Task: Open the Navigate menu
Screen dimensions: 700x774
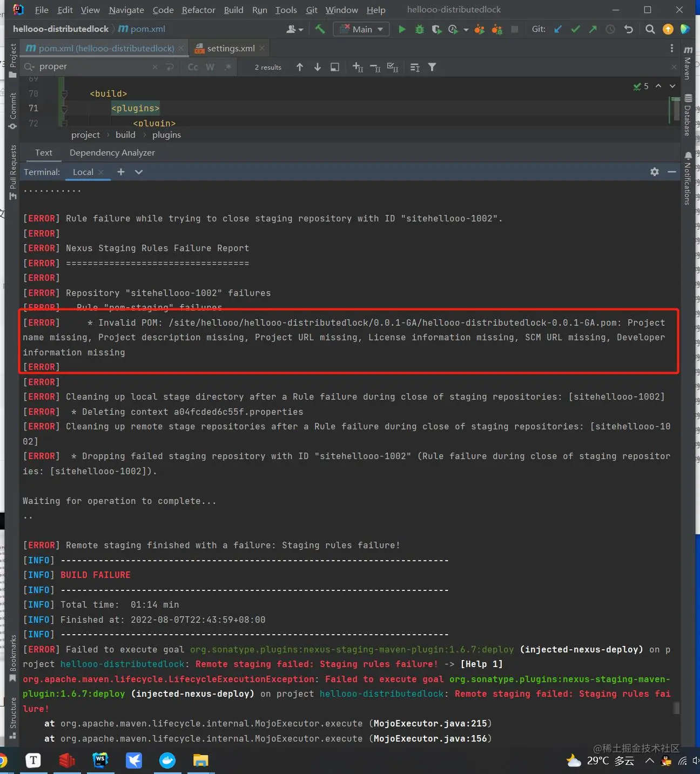Action: click(x=126, y=10)
